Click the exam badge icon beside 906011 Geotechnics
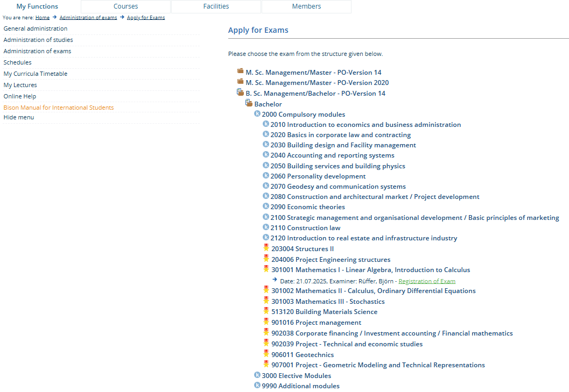569x392 pixels. [266, 354]
